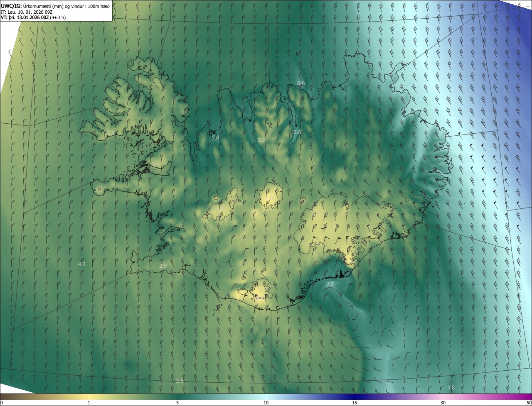Image resolution: width=532 pixels, height=406 pixels.
Task: Click the title 'Úrkomumætti (mm) og vindur í 100m hæð'
Action: click(x=66, y=5)
